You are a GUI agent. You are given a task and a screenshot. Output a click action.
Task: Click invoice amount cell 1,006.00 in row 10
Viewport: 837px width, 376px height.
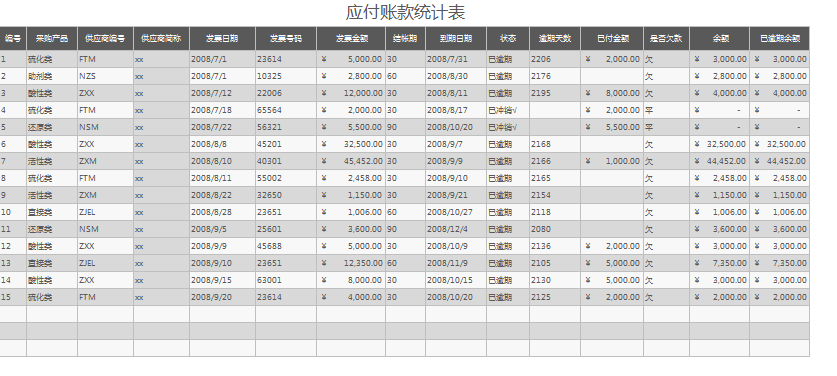point(351,213)
